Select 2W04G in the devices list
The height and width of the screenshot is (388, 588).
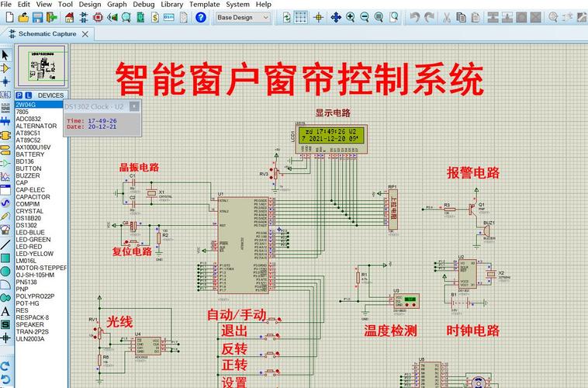click(x=39, y=105)
